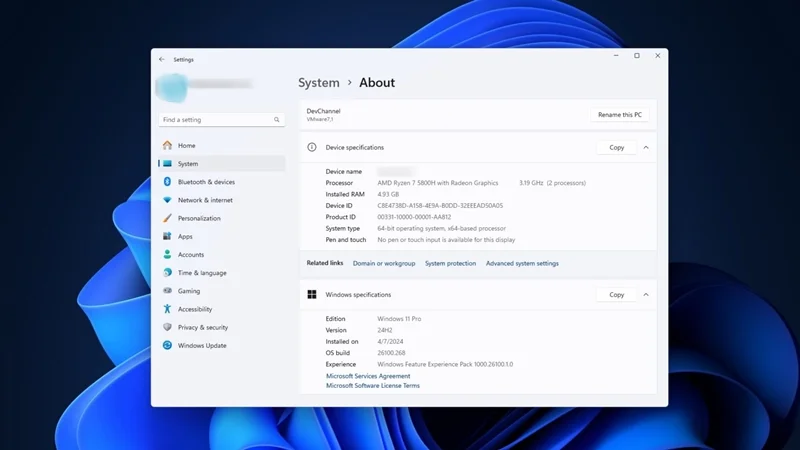
Task: Click the Device specifications info icon
Action: coord(312,147)
